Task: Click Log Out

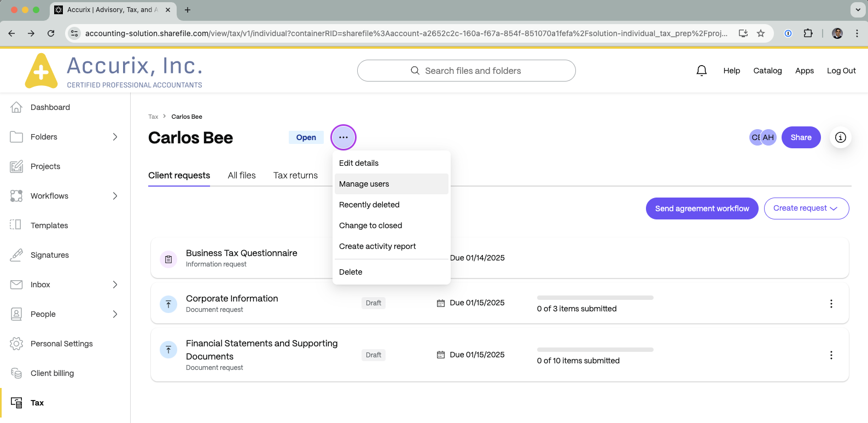Action: tap(841, 71)
